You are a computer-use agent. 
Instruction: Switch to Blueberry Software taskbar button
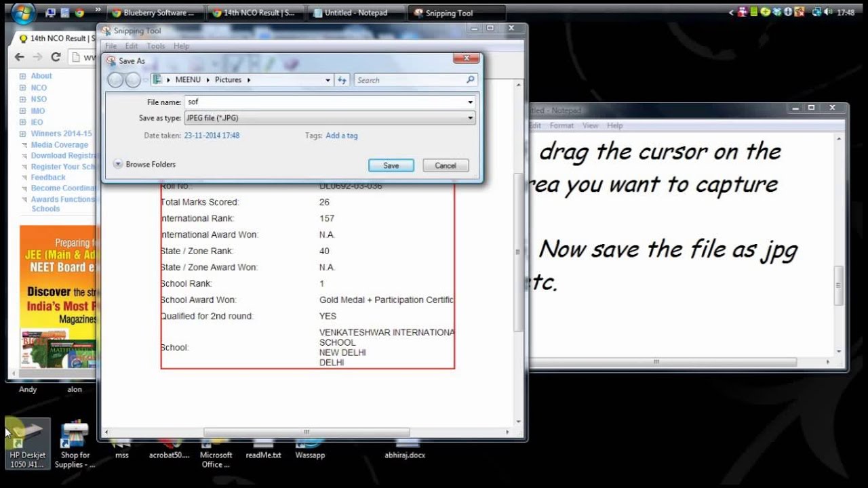[155, 13]
